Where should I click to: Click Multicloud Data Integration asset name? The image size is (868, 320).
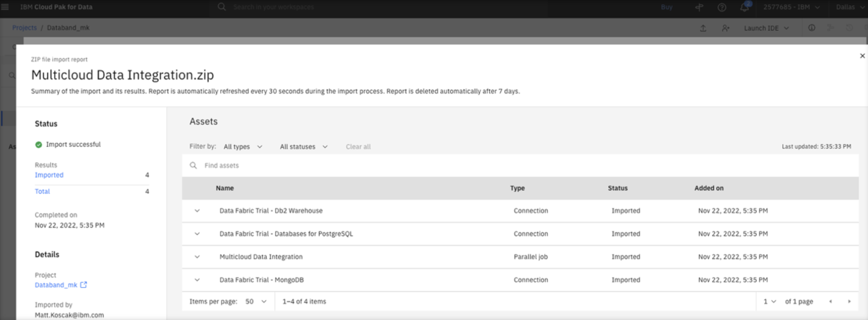click(x=261, y=257)
